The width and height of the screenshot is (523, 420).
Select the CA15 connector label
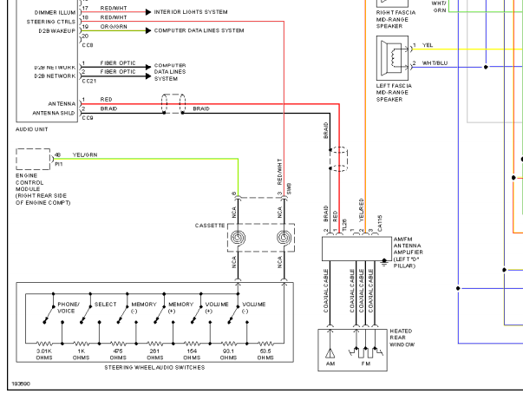(380, 223)
